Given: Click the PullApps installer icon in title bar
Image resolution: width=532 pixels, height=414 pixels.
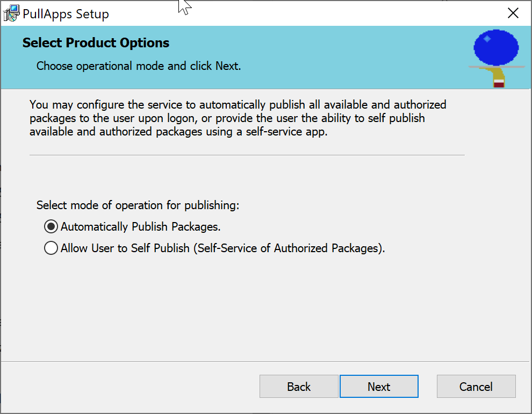Looking at the screenshot, I should [11, 13].
